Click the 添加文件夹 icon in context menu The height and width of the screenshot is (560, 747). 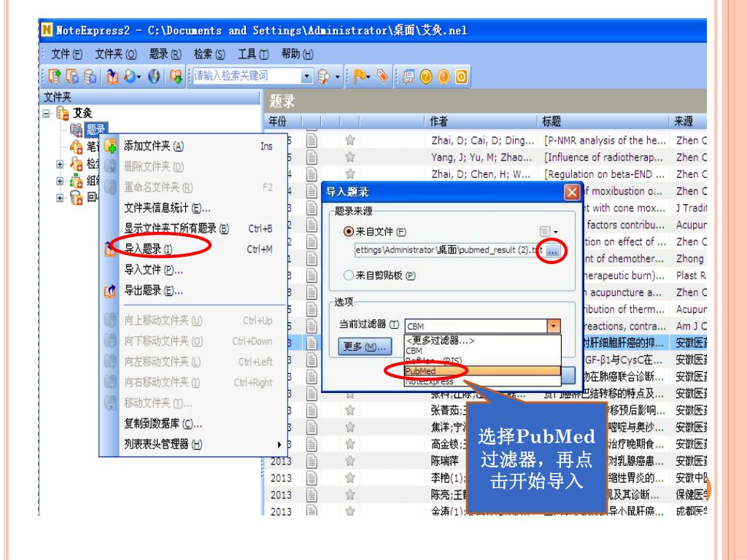tap(110, 146)
